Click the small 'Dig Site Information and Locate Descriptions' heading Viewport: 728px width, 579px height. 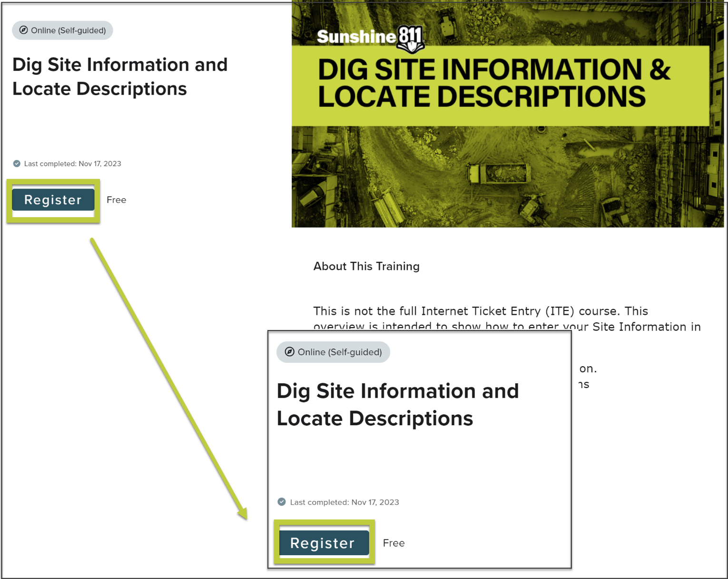pyautogui.click(x=120, y=77)
